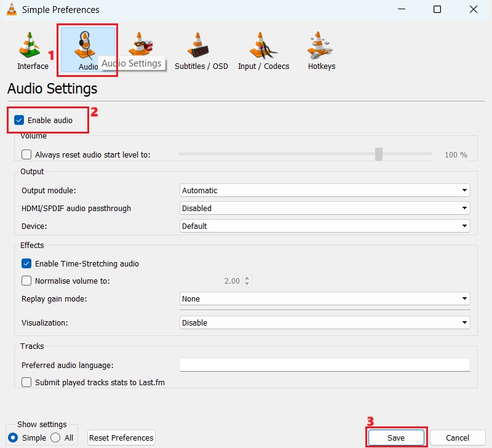Select the All show settings radio
The height and width of the screenshot is (448, 492).
pos(55,438)
